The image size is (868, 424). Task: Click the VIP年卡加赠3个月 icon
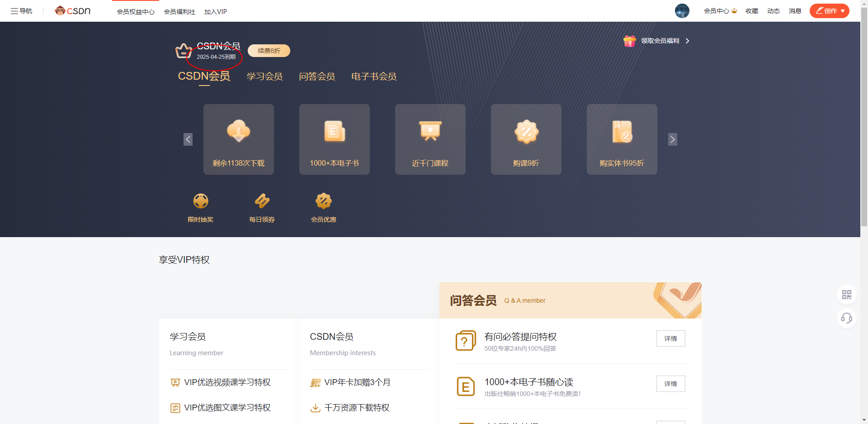tap(315, 383)
